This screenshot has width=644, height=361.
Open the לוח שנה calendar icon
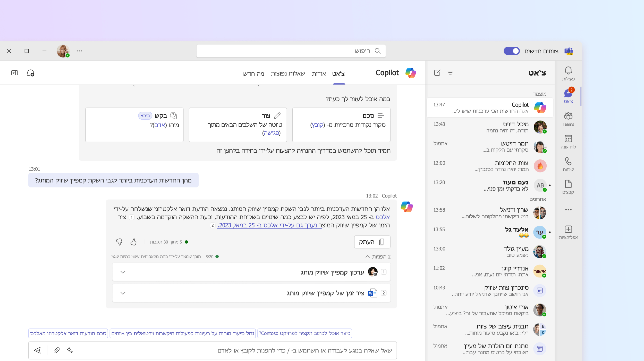tap(568, 142)
